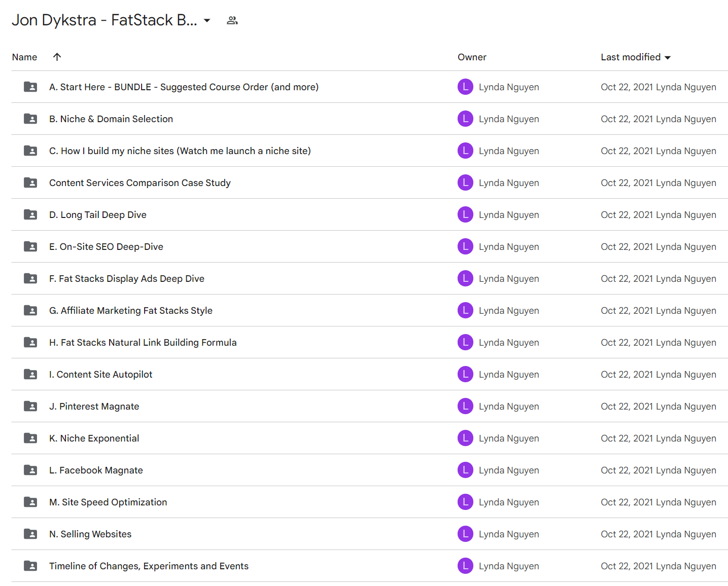This screenshot has width=728, height=586.
Task: Click folder icon for Content Services Comparison
Action: tap(30, 182)
